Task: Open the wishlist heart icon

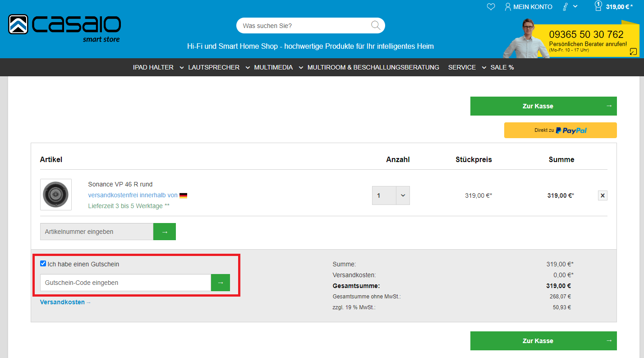Action: coord(491,7)
